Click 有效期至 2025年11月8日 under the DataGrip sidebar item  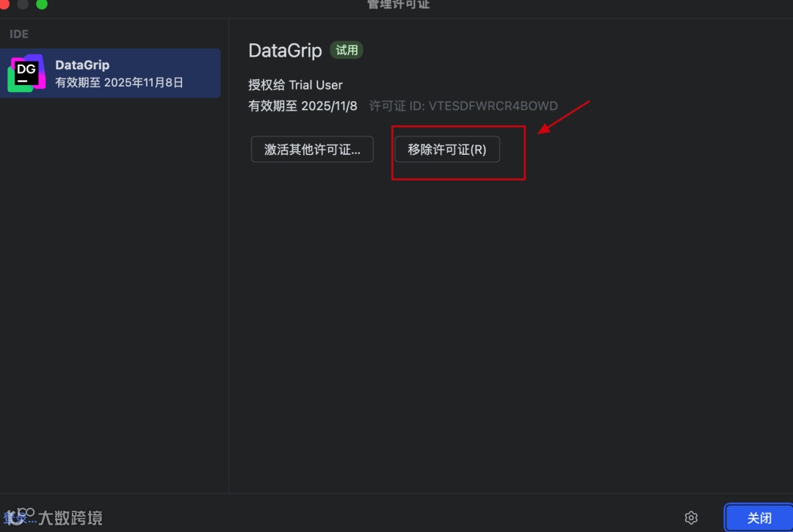119,82
